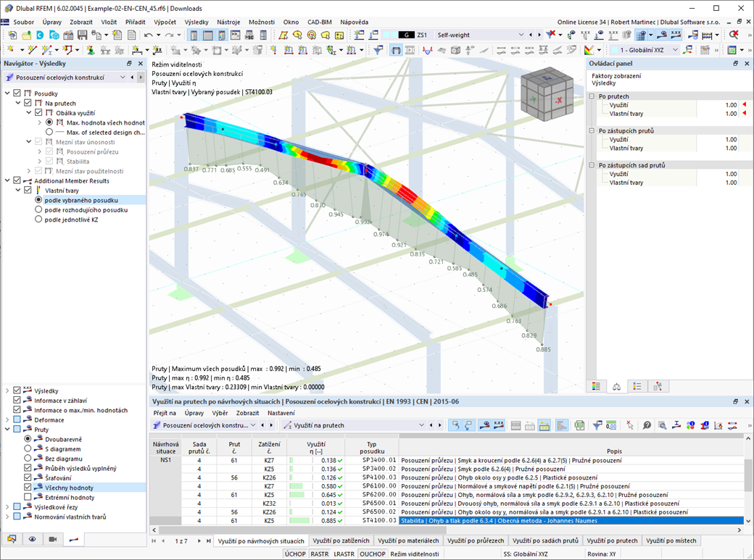754x560 pixels.
Task: Enable the Extrémní hodnoty checkbox
Action: 28,497
